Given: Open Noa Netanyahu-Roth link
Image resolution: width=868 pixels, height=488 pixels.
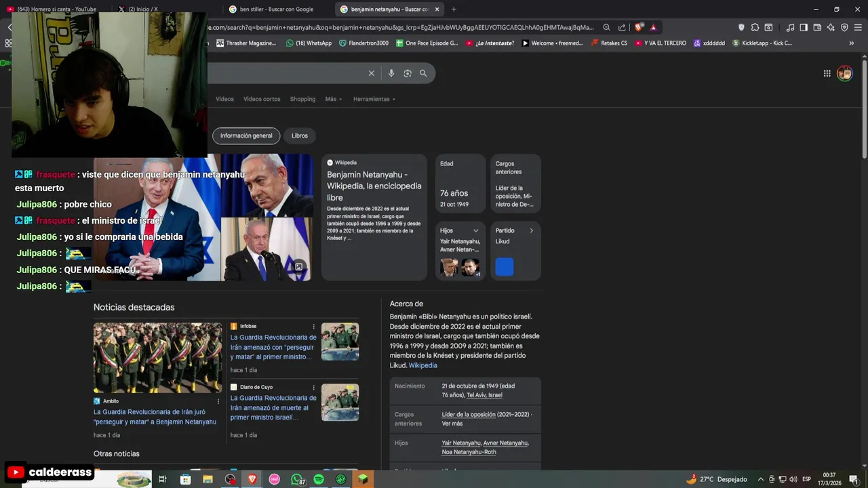Looking at the screenshot, I should (x=469, y=452).
